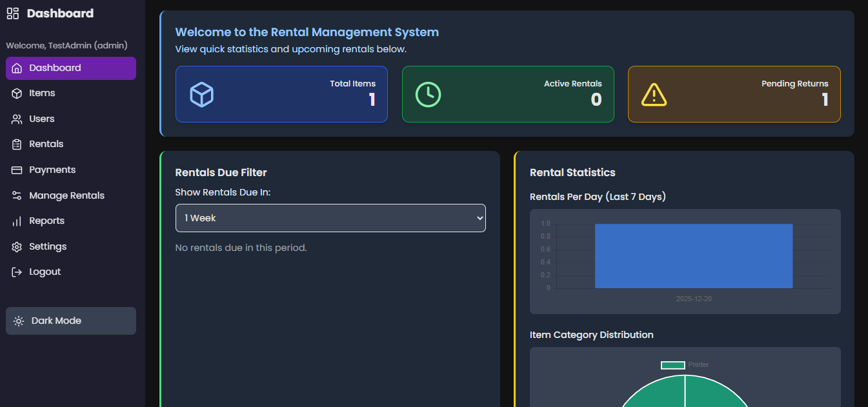Screen dimensions: 868x407
Task: Click the Users people icon
Action: pyautogui.click(x=17, y=119)
